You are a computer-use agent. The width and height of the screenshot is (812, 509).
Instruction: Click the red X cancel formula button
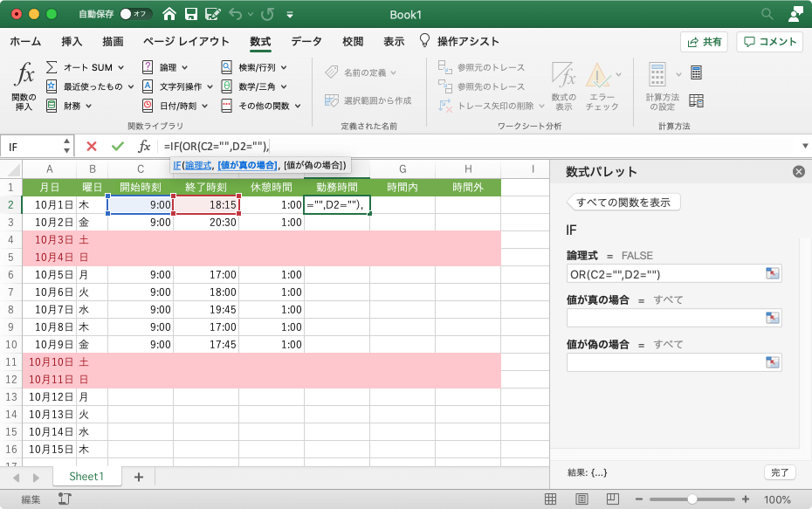[x=92, y=147]
